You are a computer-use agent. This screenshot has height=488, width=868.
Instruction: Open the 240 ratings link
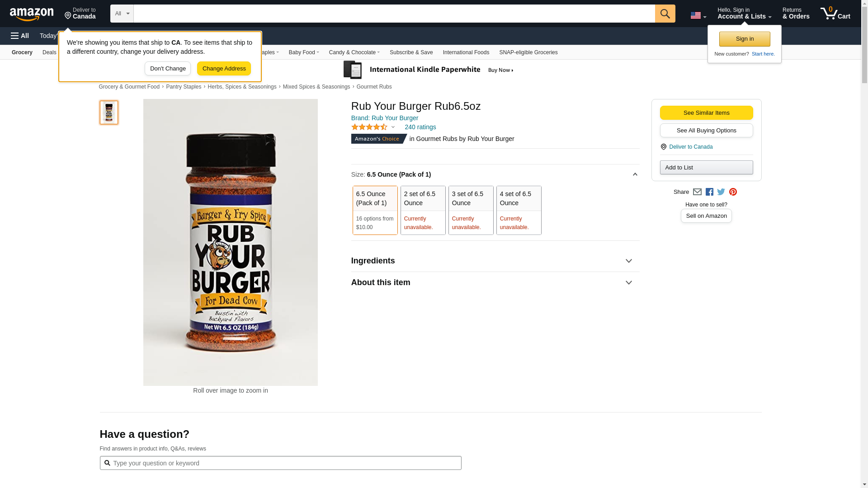pos(420,127)
